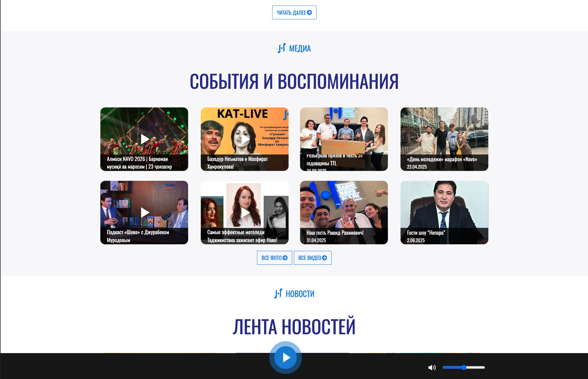This screenshot has width=588, height=379.
Task: Click the ВСЕ ВИДЕО button
Action: click(x=313, y=258)
